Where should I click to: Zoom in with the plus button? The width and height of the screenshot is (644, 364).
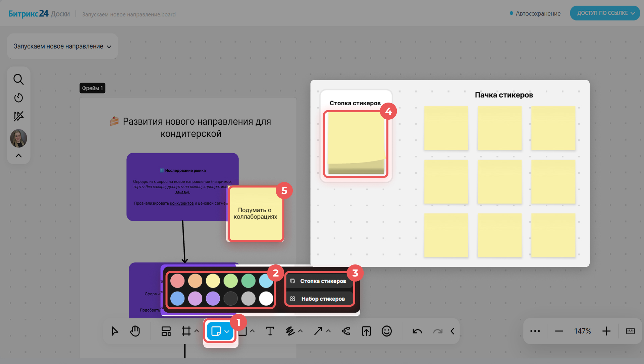click(606, 331)
